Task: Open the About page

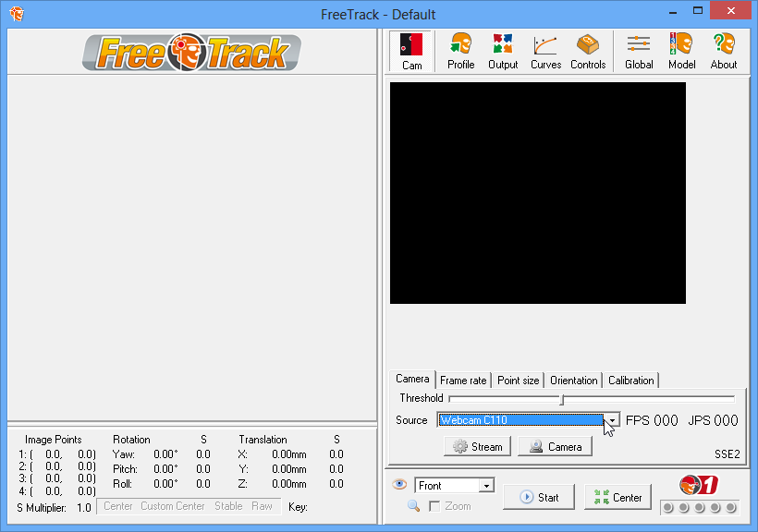Action: (x=724, y=52)
